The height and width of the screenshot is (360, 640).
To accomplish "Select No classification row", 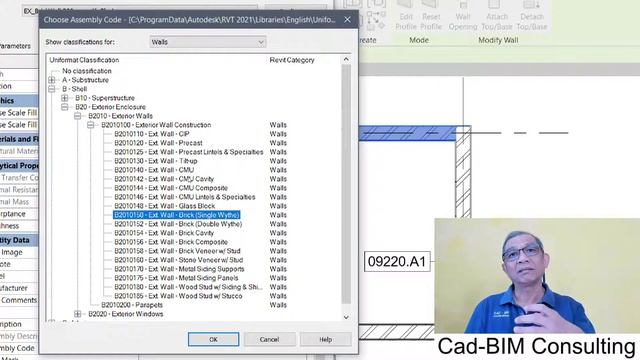I will (87, 71).
